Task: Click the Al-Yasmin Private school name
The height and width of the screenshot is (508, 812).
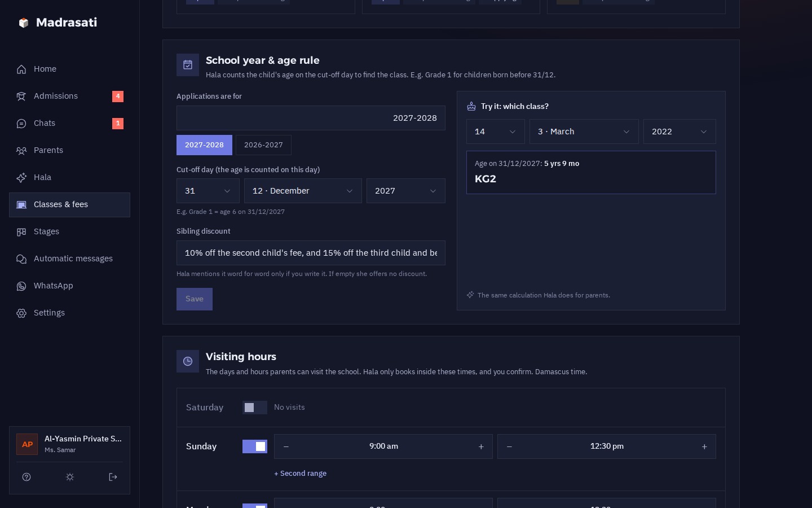Action: pos(83,439)
